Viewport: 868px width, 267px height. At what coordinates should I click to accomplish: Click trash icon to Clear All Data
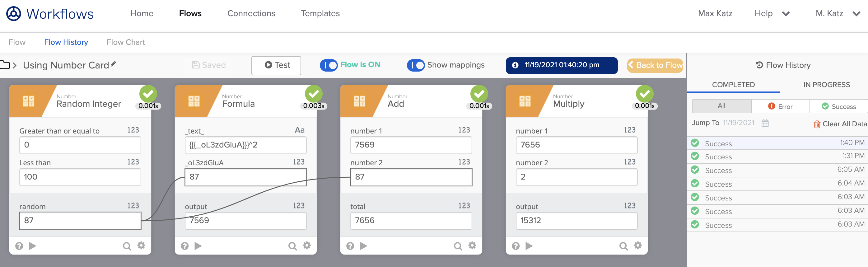point(817,124)
